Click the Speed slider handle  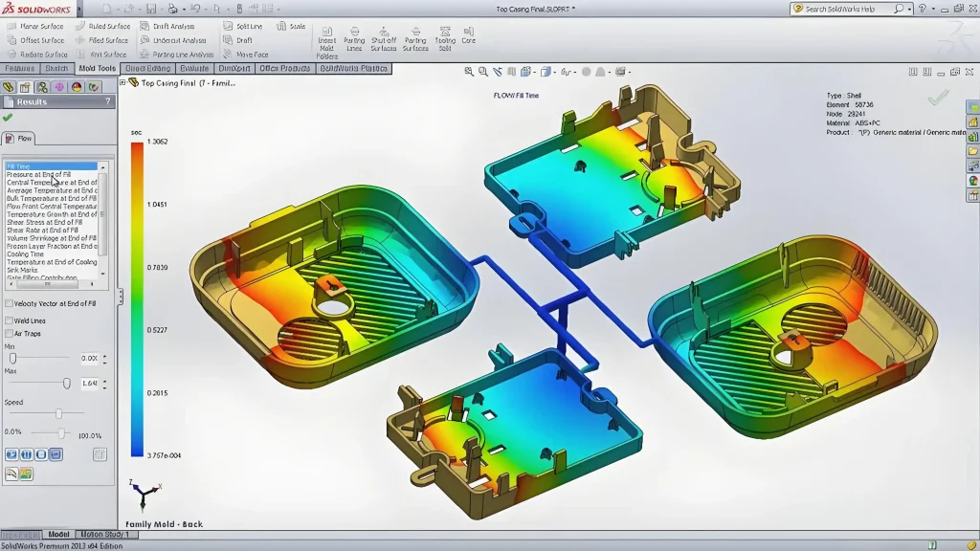(x=58, y=413)
